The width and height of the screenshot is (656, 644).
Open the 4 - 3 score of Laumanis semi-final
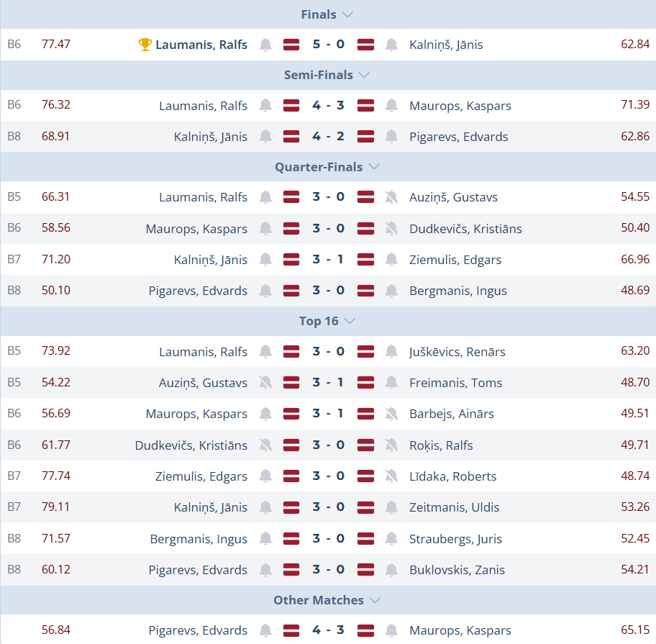click(x=328, y=106)
